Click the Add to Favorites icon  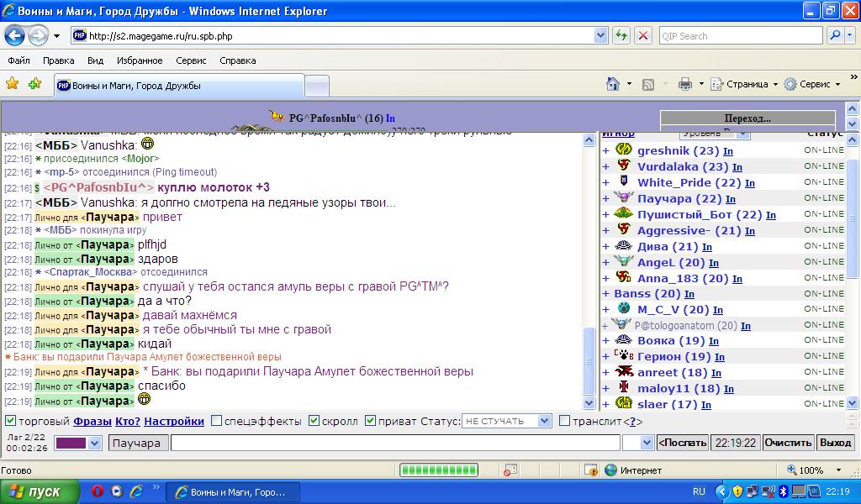[x=34, y=84]
